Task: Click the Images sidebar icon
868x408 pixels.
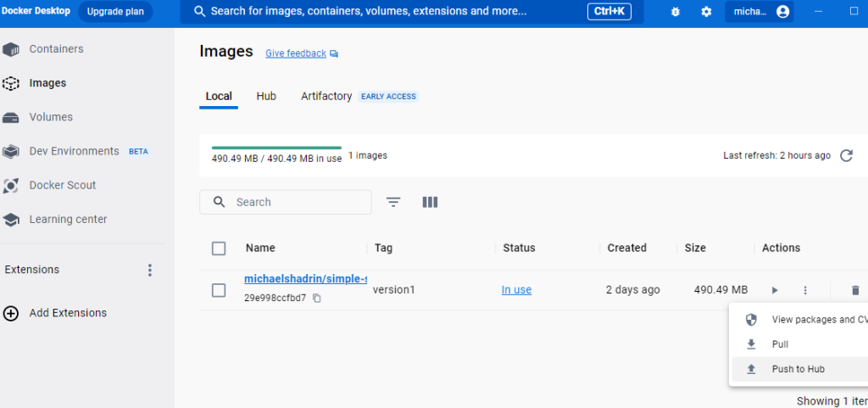Action: tap(10, 84)
